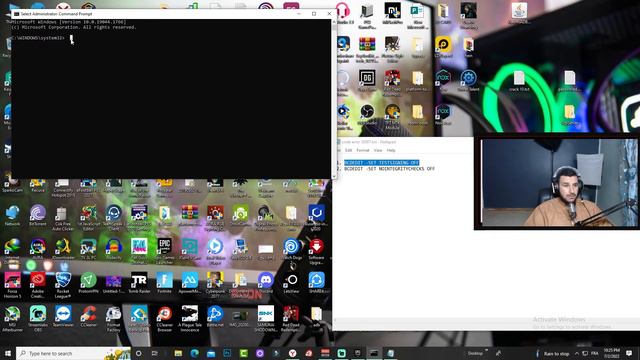Open the Forza Horizon 5 shortcut
This screenshot has height=360, width=640.
click(12, 284)
